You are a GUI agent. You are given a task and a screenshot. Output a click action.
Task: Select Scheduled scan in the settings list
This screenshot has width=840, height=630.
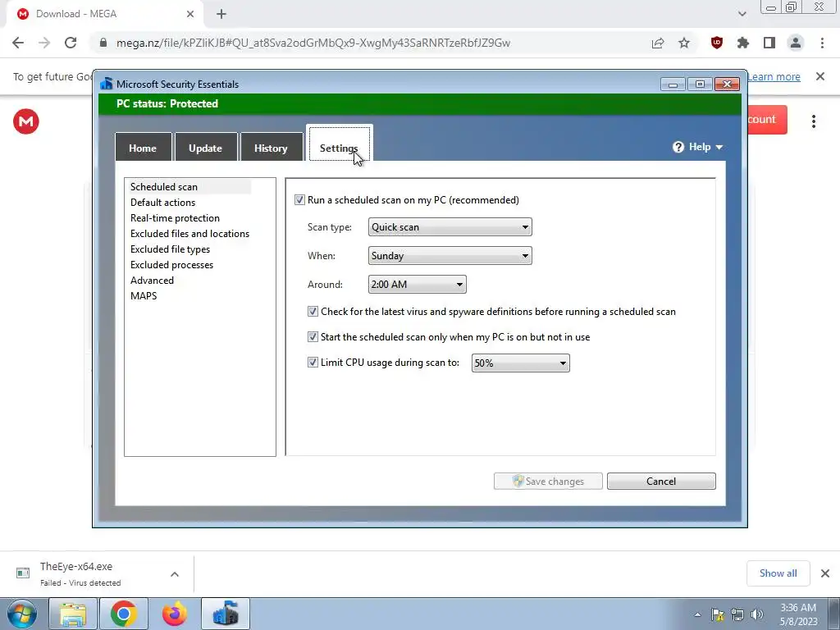164,187
